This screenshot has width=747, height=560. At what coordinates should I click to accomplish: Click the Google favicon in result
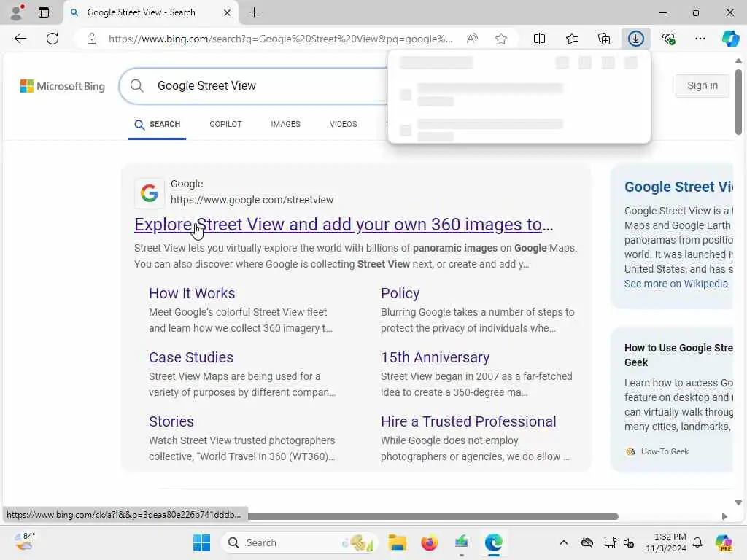[149, 192]
